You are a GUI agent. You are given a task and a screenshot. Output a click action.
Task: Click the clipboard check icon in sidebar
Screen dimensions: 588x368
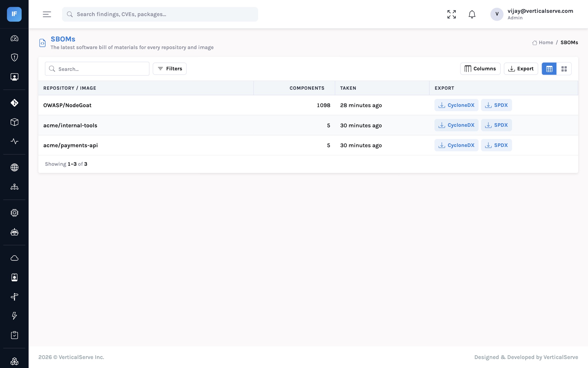click(14, 335)
